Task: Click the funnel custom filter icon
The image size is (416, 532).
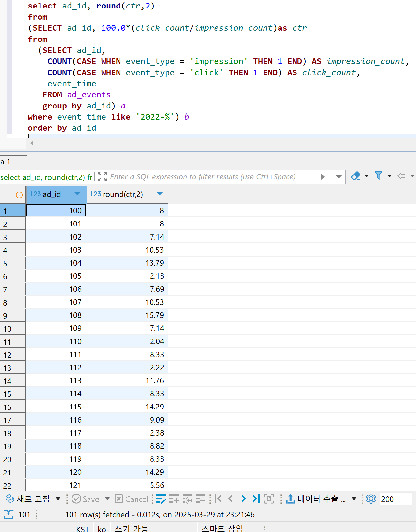Action: [x=378, y=176]
